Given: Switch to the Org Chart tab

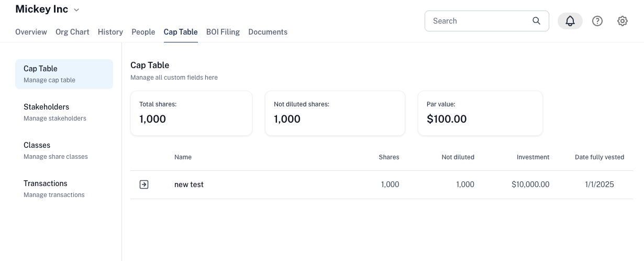Looking at the screenshot, I should [72, 32].
